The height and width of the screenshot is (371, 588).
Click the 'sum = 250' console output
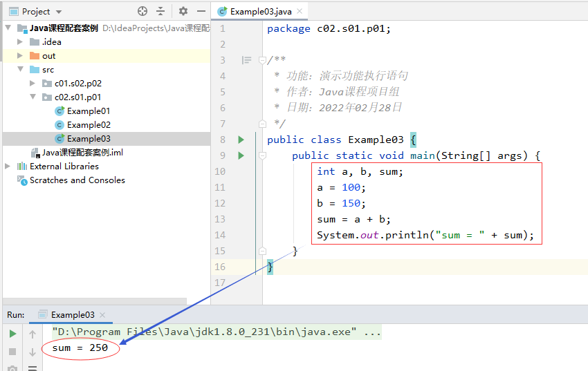pyautogui.click(x=80, y=348)
